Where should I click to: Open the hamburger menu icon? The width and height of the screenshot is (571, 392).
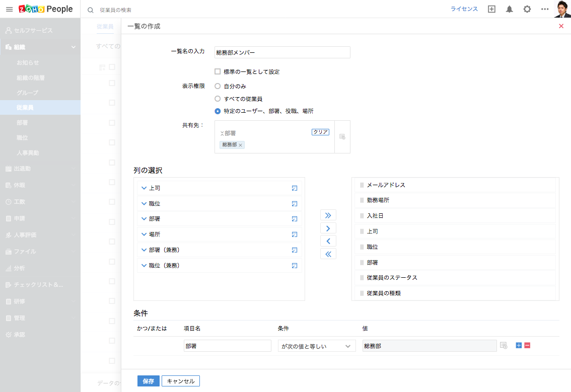[x=9, y=10]
